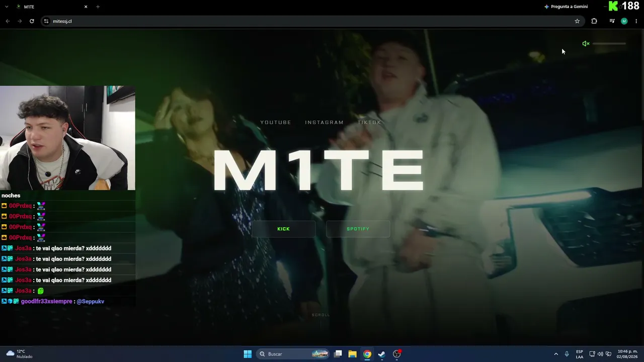This screenshot has width=644, height=362.
Task: Open the YOUTUBE link
Action: coord(276,122)
